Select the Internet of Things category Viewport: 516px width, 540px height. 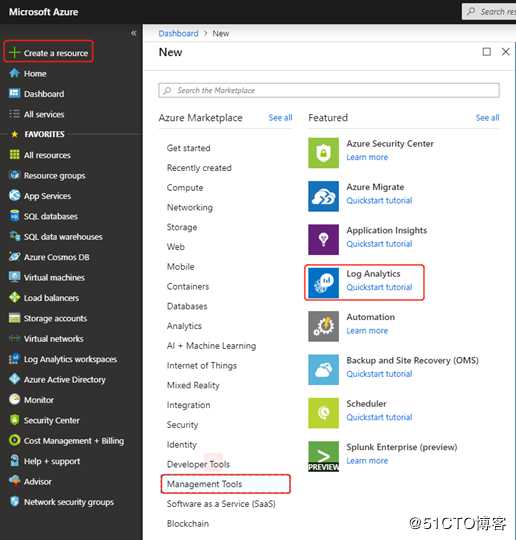click(x=202, y=365)
